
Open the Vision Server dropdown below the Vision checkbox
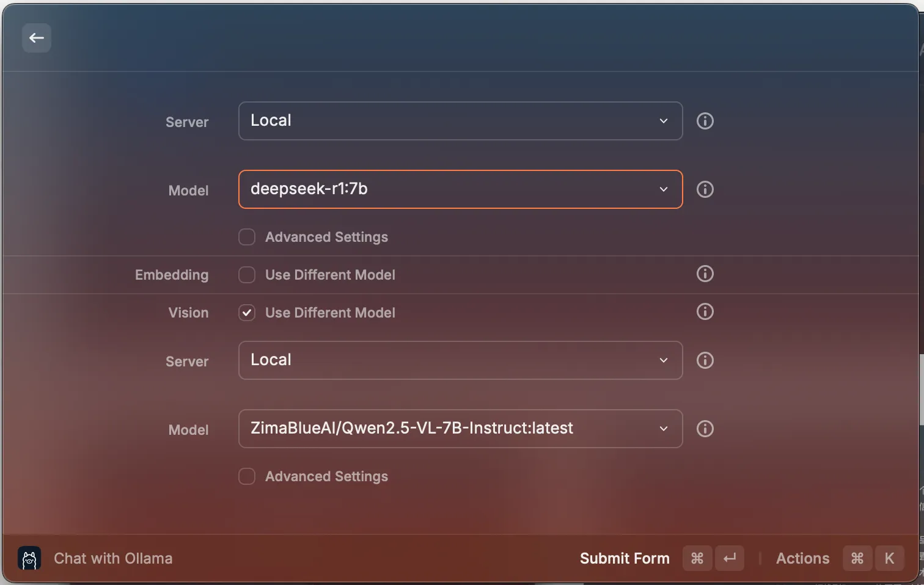click(460, 360)
